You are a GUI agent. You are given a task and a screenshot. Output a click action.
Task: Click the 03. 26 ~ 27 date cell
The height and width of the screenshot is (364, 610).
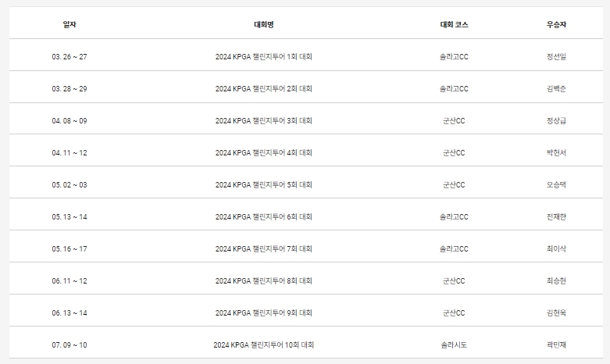pyautogui.click(x=70, y=56)
